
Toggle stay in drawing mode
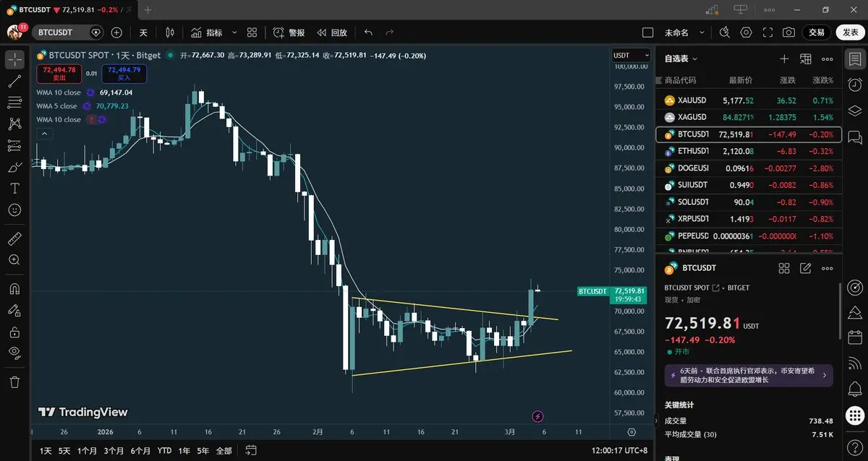point(14,310)
